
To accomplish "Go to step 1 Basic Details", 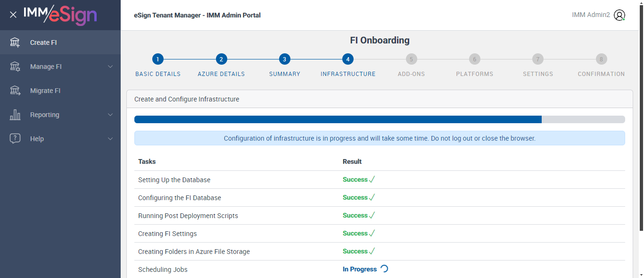I will (158, 59).
